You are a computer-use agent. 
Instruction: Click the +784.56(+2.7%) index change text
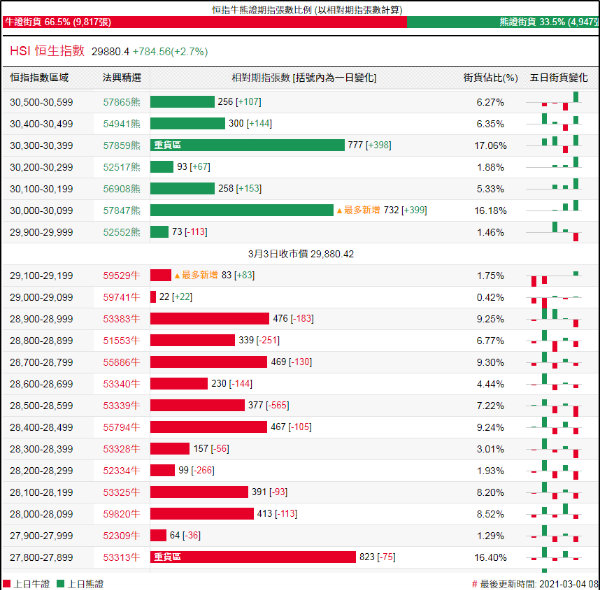point(170,51)
